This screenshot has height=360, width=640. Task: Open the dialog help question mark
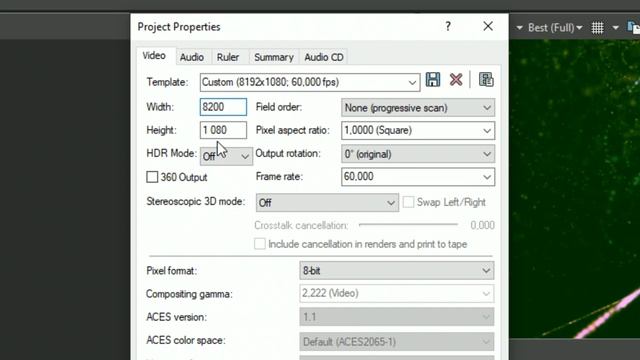(448, 27)
